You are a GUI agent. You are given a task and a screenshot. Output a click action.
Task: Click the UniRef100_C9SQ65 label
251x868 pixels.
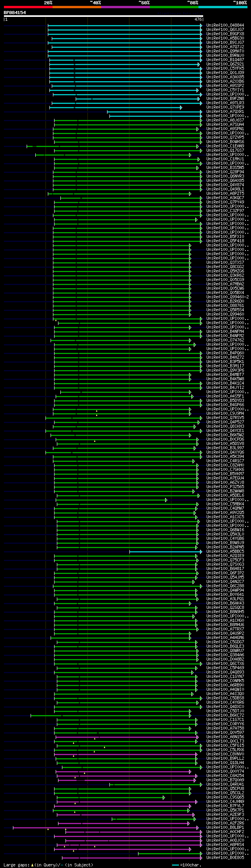pos(225,797)
